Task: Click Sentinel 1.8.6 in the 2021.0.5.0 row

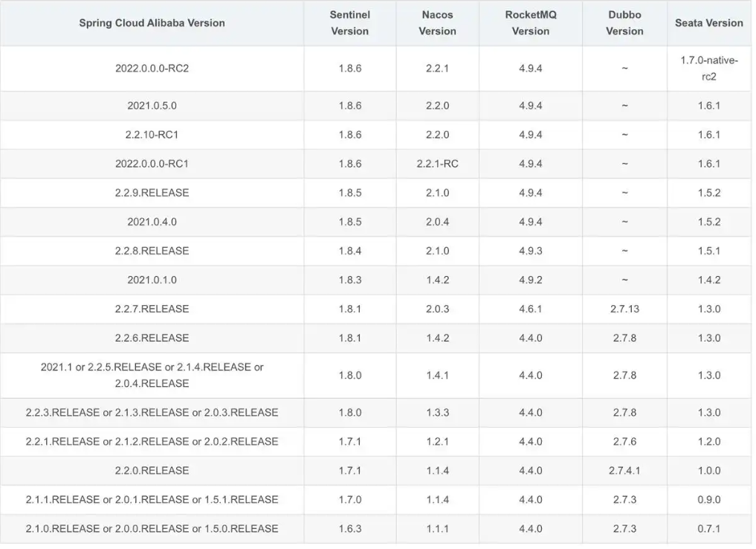Action: click(x=350, y=106)
